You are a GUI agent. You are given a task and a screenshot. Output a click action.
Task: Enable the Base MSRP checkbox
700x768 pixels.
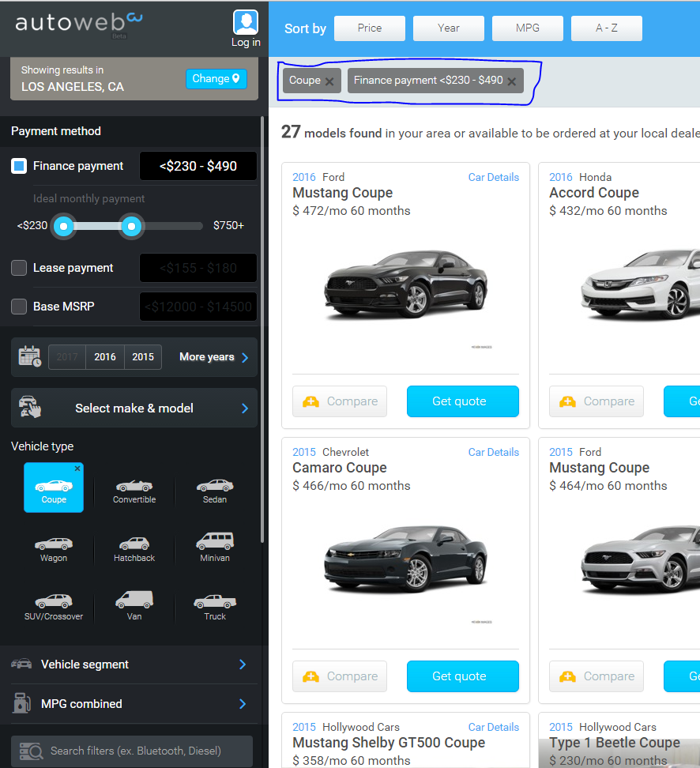(19, 307)
